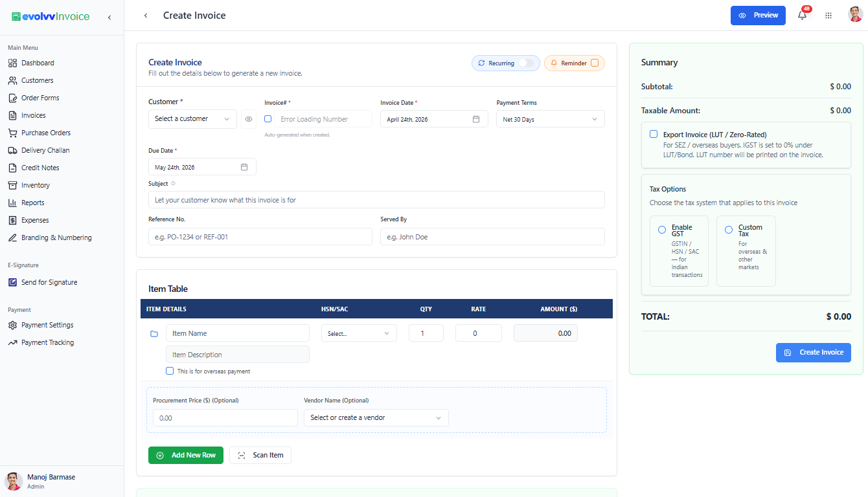Click the Order Forms icon
This screenshot has width=868, height=497.
coord(12,98)
